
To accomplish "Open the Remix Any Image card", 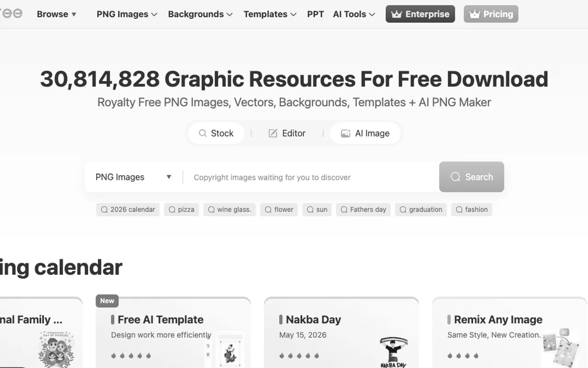I will pos(509,333).
